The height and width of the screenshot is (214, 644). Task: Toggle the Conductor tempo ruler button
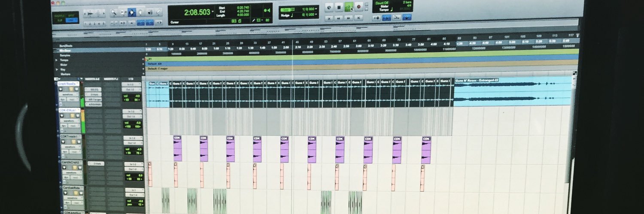tap(407, 18)
